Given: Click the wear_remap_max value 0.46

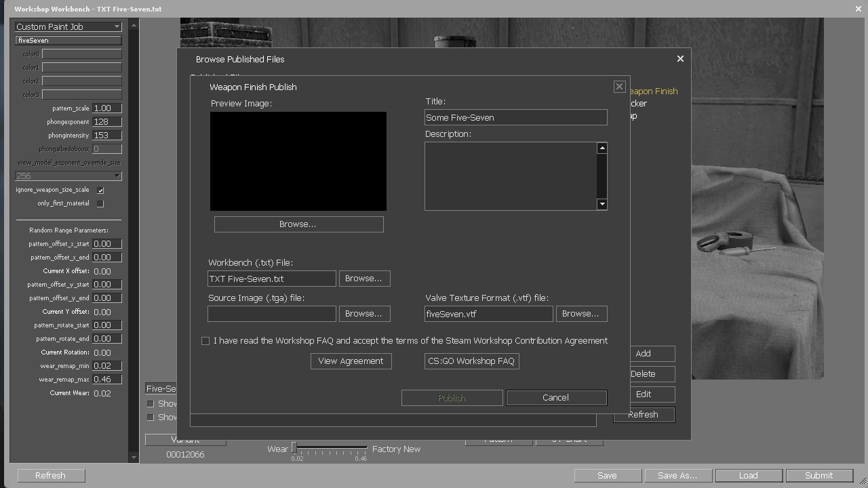Looking at the screenshot, I should [x=107, y=379].
